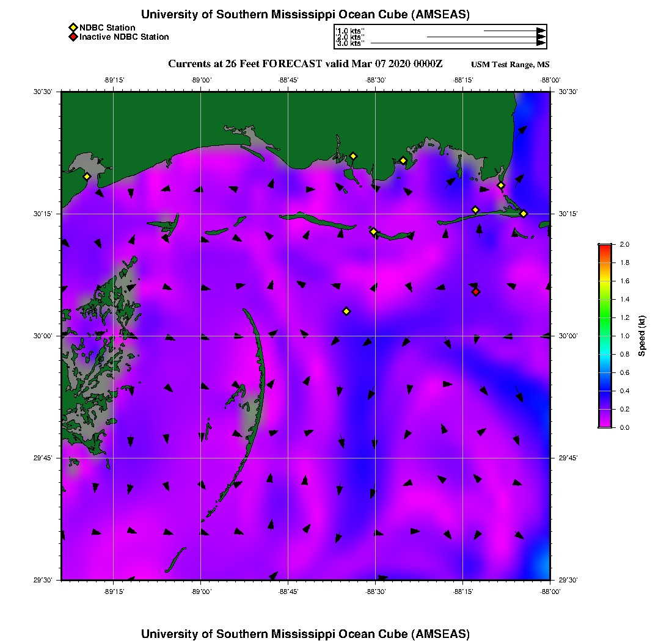The image size is (672, 641).
Task: Click the 'Speed (kt)' color bar title
Action: coord(641,336)
